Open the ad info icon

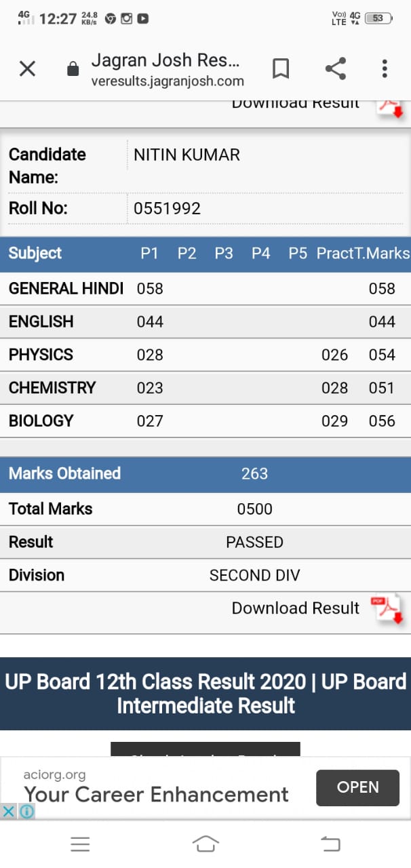(x=27, y=812)
